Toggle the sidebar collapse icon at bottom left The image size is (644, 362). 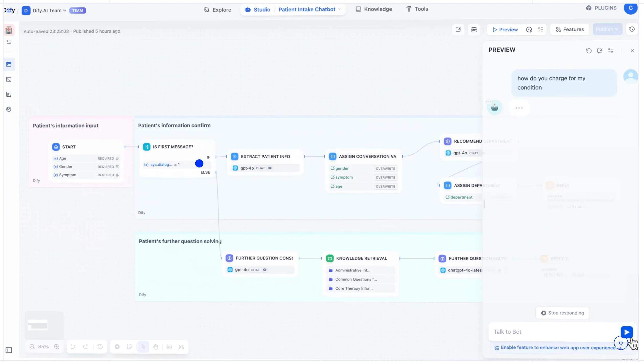tap(9, 350)
